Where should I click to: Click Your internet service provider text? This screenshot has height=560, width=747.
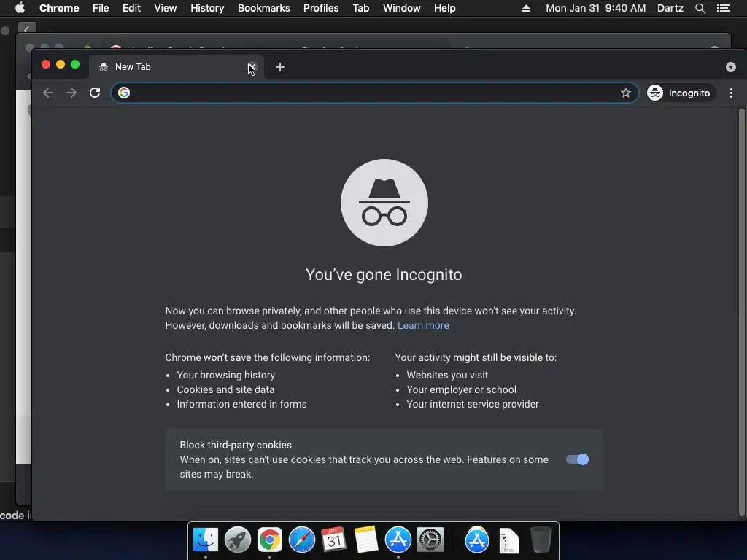[473, 404]
